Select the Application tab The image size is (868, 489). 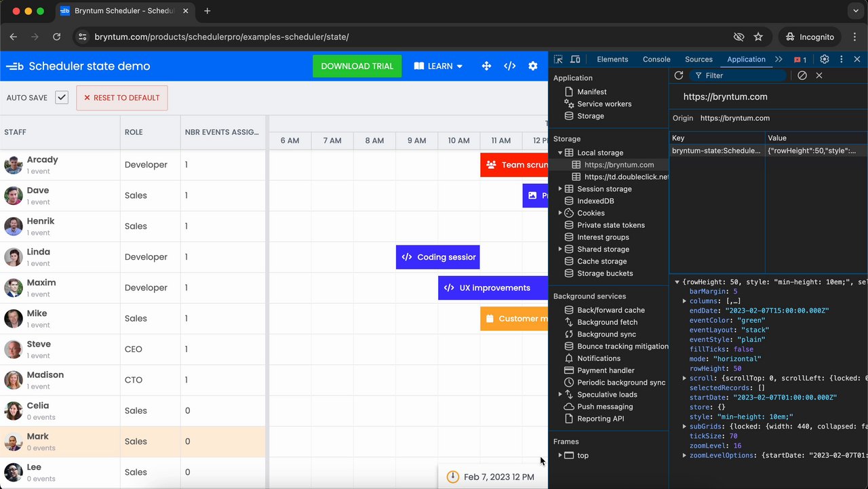tap(746, 60)
